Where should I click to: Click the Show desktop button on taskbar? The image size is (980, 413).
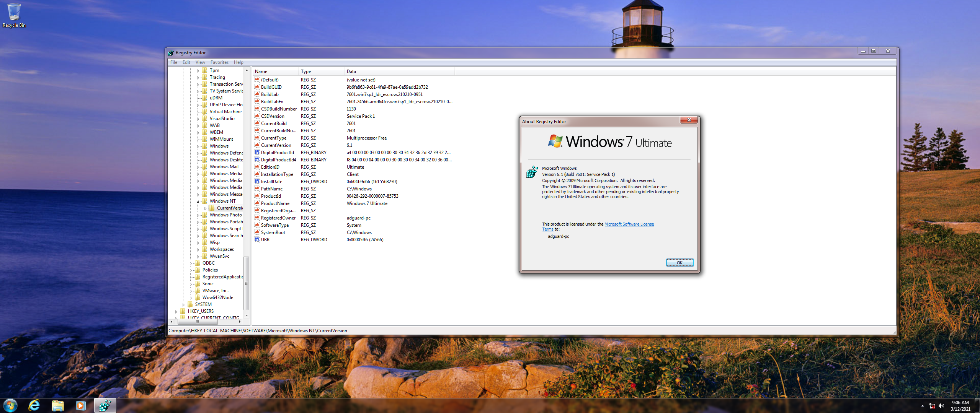tap(977, 406)
